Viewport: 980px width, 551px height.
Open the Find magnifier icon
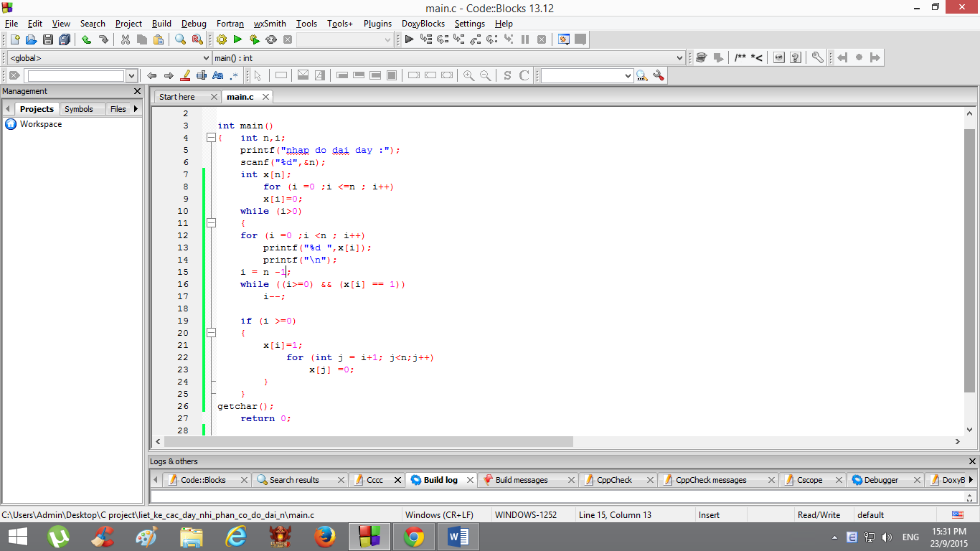181,39
